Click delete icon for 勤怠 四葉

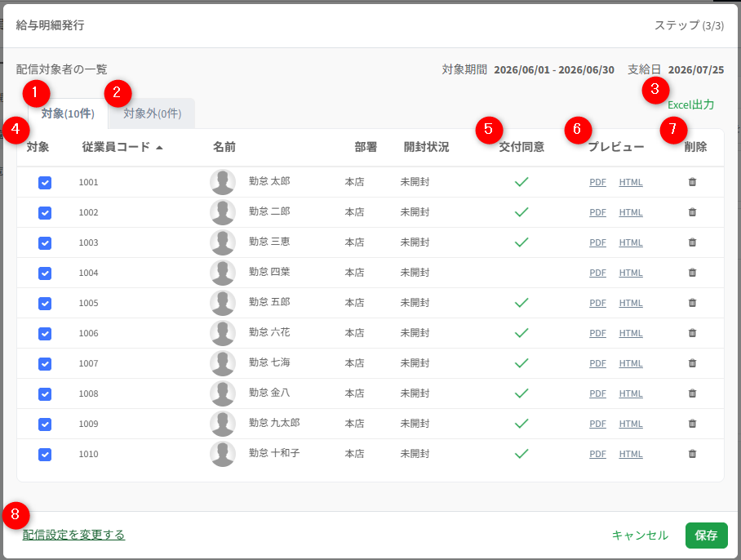tap(692, 273)
